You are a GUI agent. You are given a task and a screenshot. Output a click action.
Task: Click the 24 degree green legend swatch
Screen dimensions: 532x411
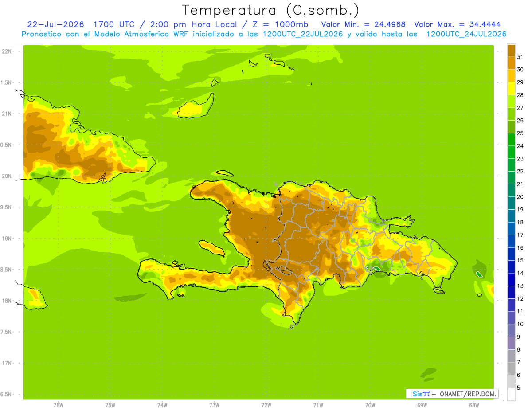point(511,140)
